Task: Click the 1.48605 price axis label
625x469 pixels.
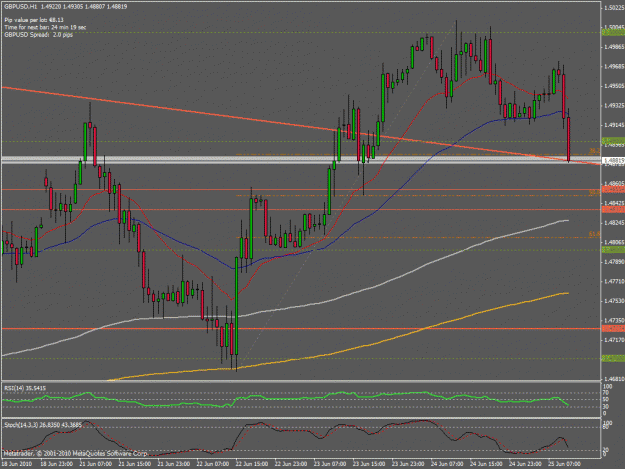Action: (614, 183)
